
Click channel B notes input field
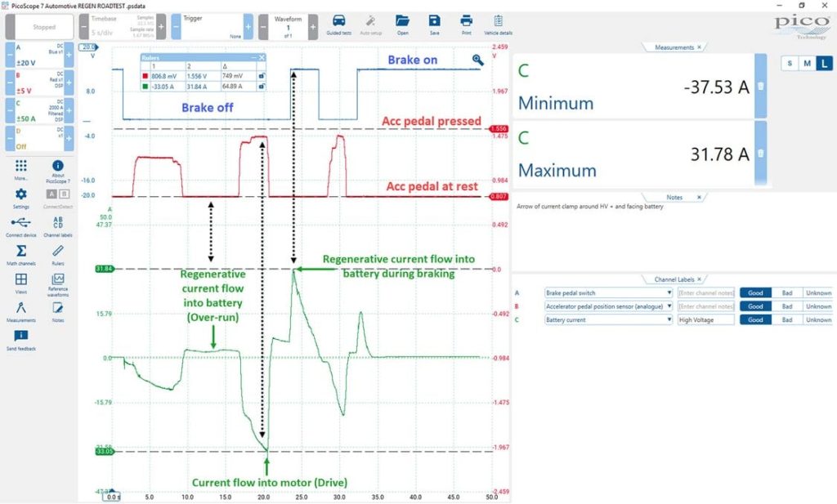point(706,306)
